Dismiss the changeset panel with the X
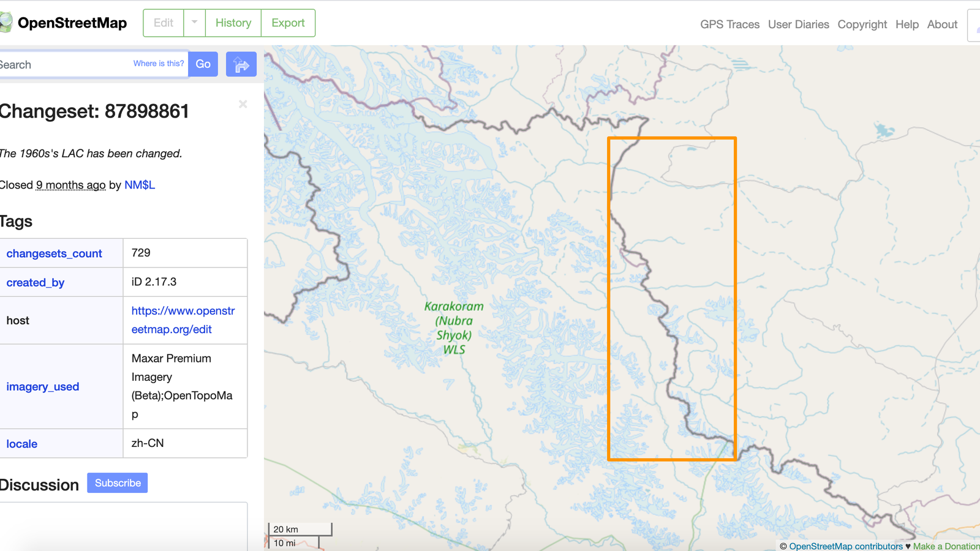This screenshot has width=980, height=551. pyautogui.click(x=243, y=104)
